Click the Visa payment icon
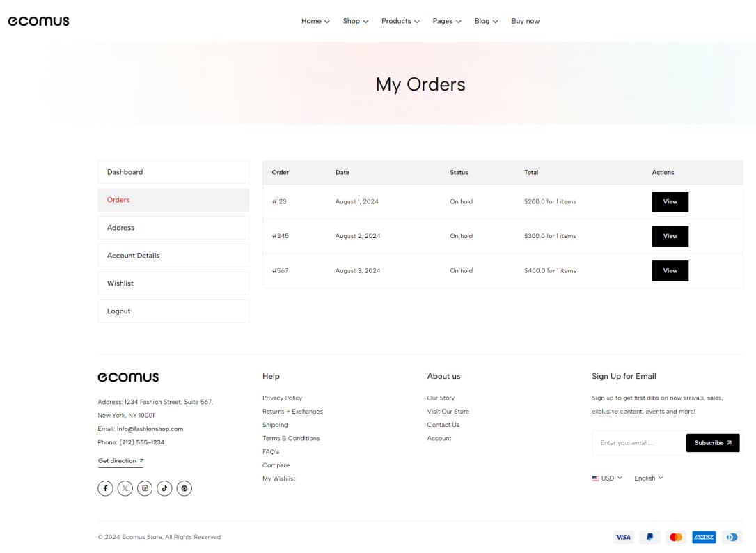Viewport: 756px width, 553px height. click(623, 537)
